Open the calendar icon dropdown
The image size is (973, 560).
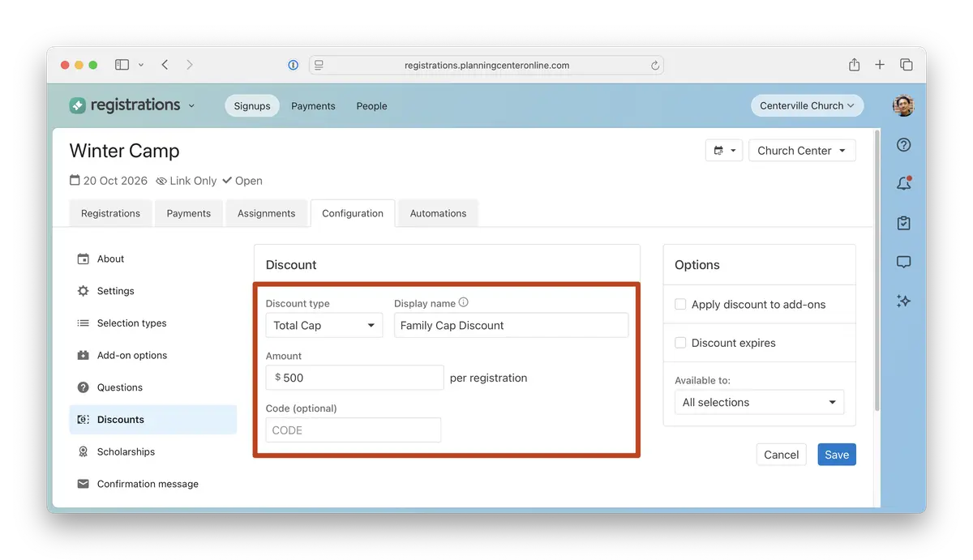(724, 151)
